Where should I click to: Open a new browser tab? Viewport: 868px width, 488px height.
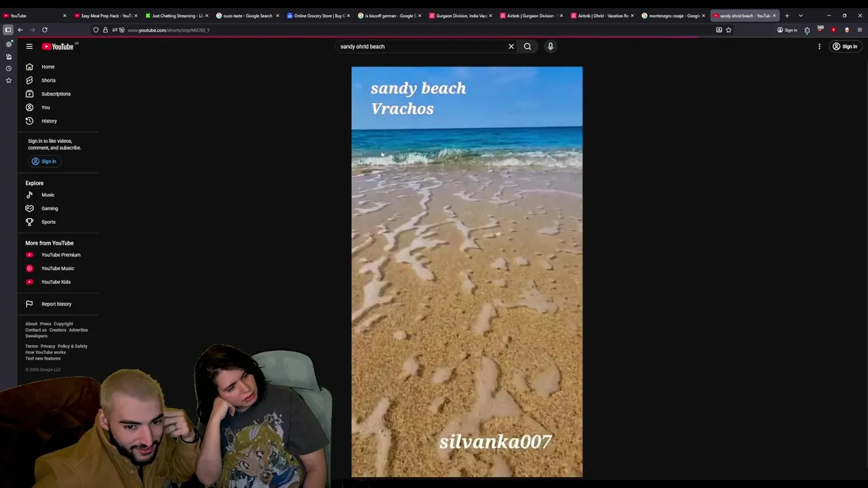point(787,16)
